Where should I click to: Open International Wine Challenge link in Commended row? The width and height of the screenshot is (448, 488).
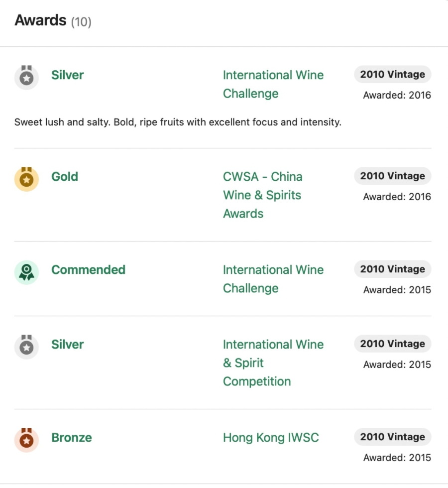tap(273, 279)
